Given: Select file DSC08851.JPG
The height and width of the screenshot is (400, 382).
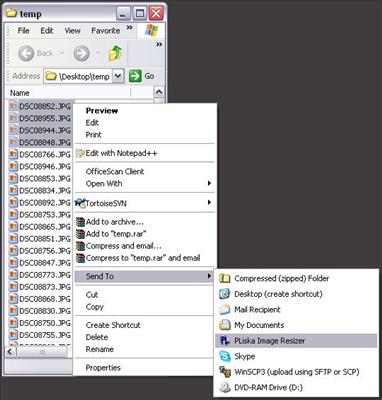Looking at the screenshot, I should coord(45,239).
